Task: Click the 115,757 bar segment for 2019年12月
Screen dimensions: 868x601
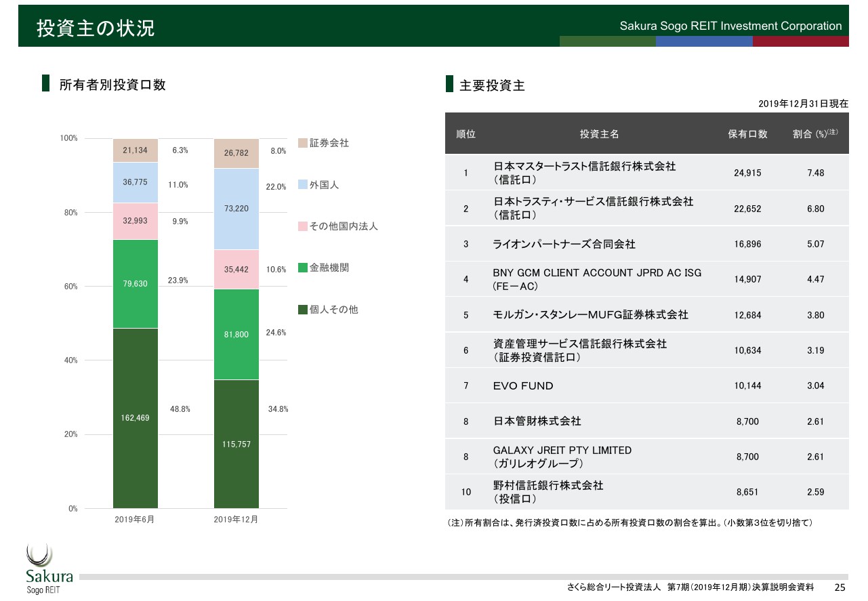Action: click(236, 444)
